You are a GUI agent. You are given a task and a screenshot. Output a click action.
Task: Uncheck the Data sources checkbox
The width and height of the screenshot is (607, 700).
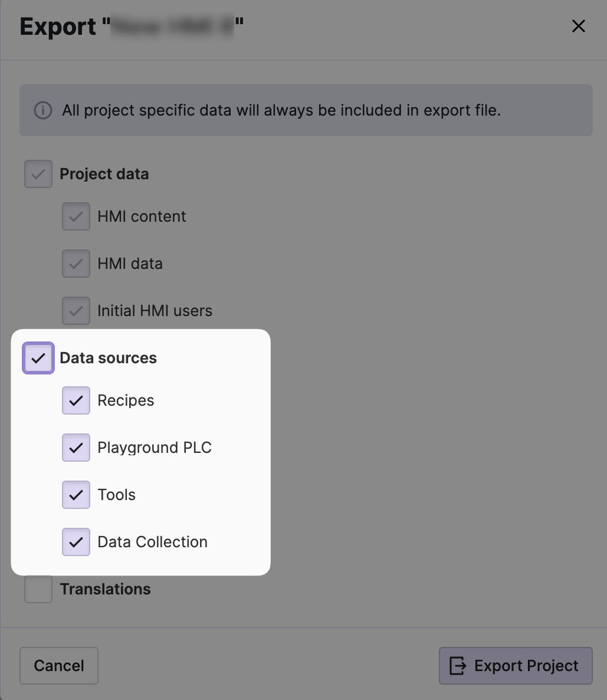[x=38, y=358]
